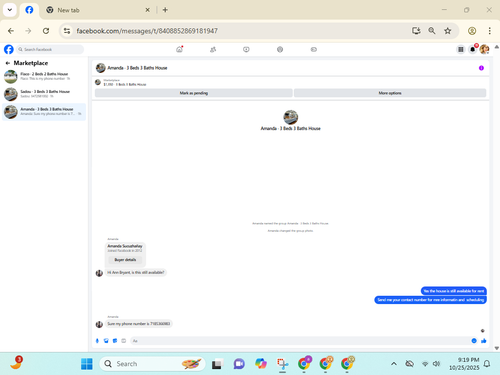Screen dimensions: 500x375
Task: Open the Friends icon in top navigation
Action: [213, 49]
